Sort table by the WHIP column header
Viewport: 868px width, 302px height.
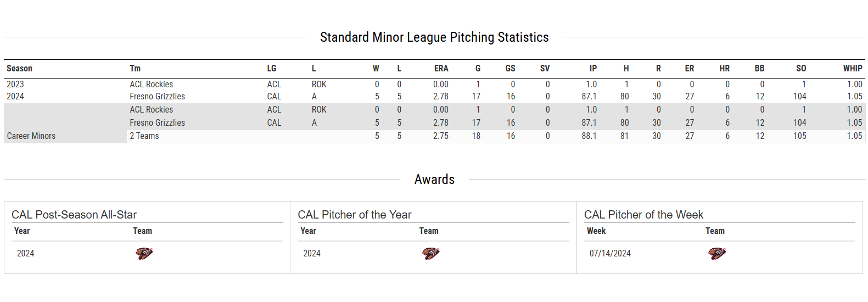click(x=852, y=69)
